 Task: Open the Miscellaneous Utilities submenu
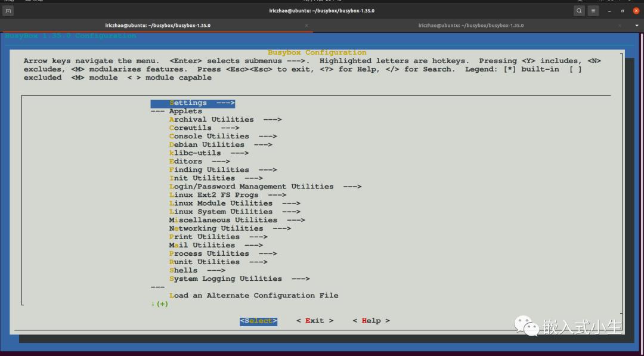click(237, 220)
